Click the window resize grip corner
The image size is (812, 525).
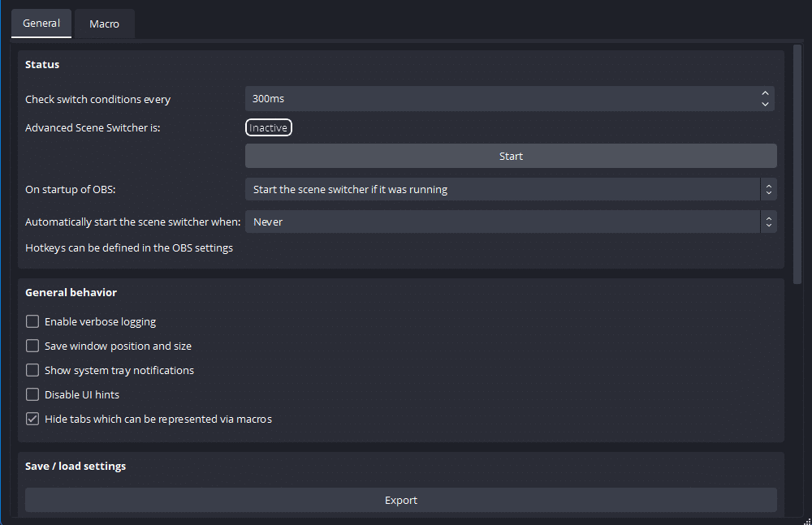(x=807, y=520)
